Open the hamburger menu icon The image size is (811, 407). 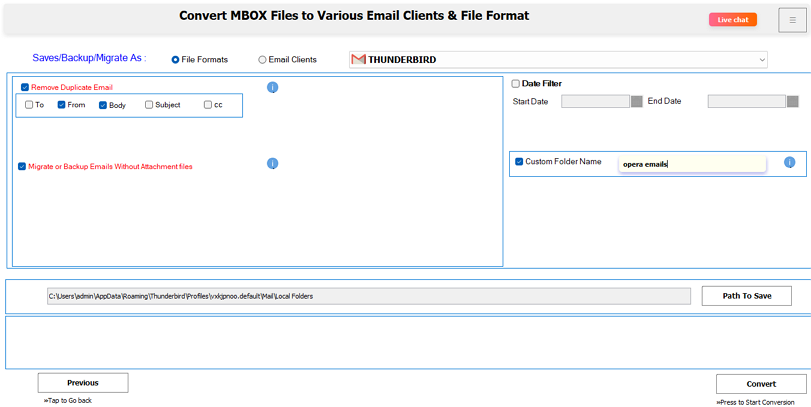point(792,20)
